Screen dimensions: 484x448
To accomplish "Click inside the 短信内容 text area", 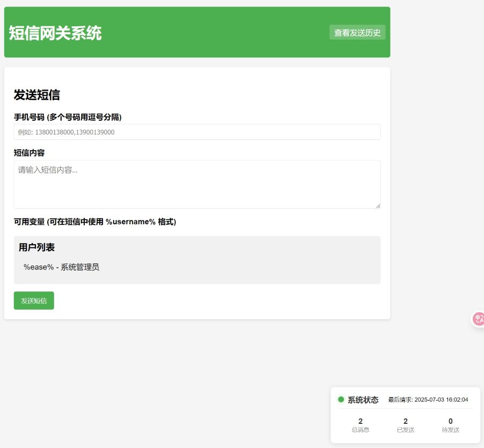I will [197, 184].
